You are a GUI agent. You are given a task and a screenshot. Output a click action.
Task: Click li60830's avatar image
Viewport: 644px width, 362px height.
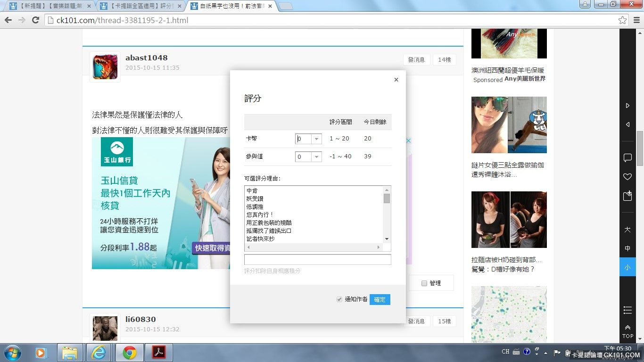click(105, 329)
